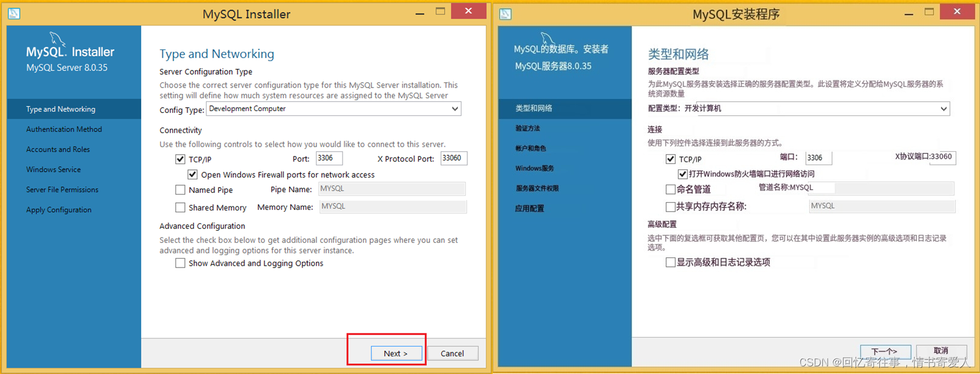Click the 端口 field in Chinese window
Screen dimensions: 980x374
[x=818, y=158]
